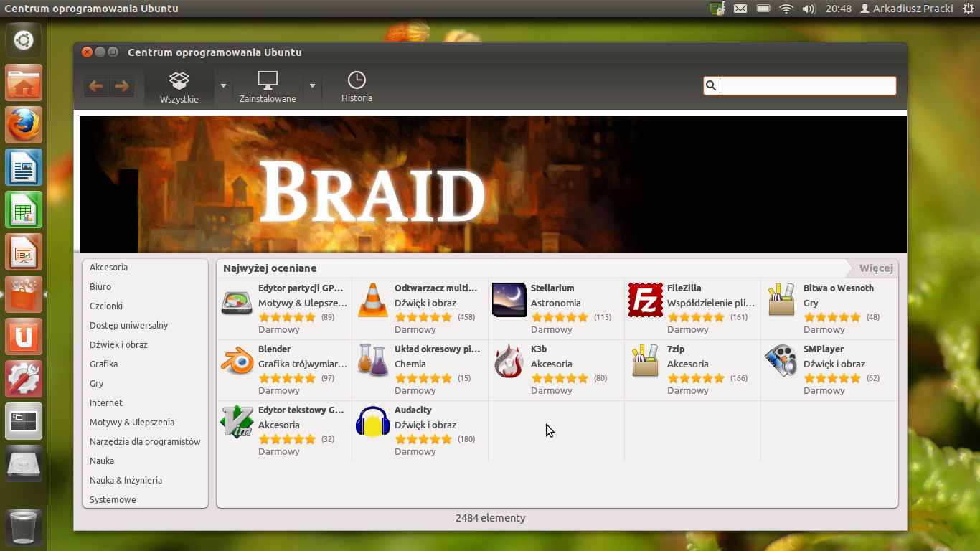The width and height of the screenshot is (980, 551).
Task: Click the Blender title text
Action: (x=275, y=349)
